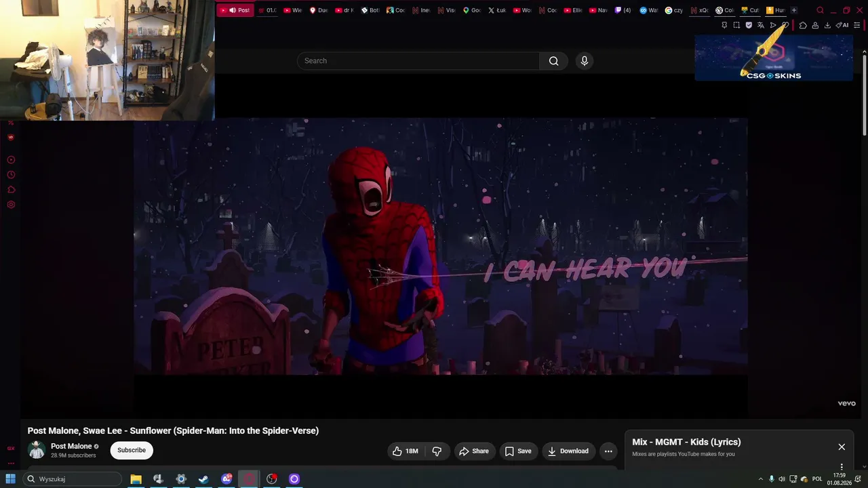Save the video to a playlist
Screen dimensions: 868x488
tap(519, 451)
